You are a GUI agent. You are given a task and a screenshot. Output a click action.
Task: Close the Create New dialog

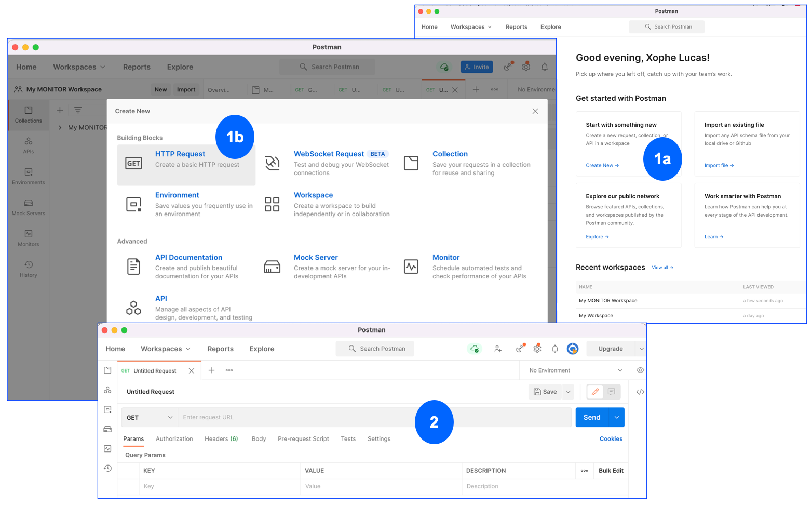pos(535,111)
